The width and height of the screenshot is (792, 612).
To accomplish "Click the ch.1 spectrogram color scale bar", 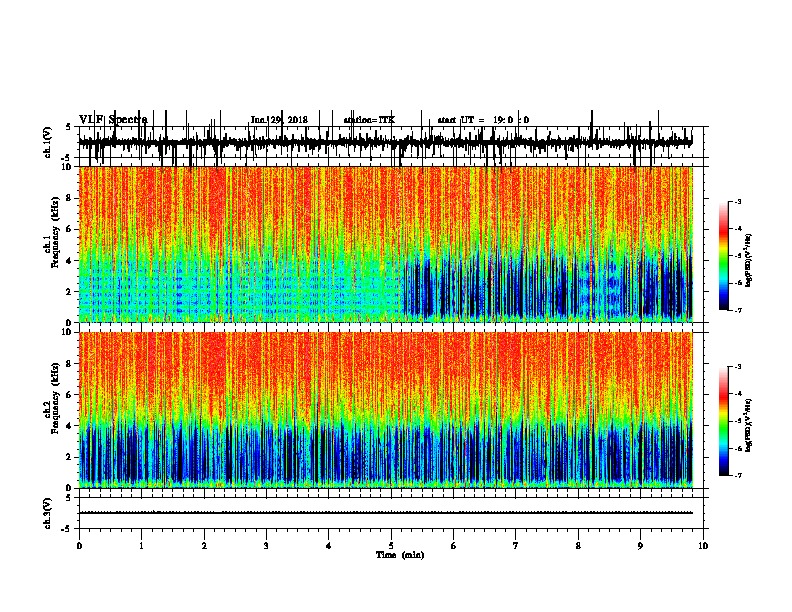I will 724,256.
